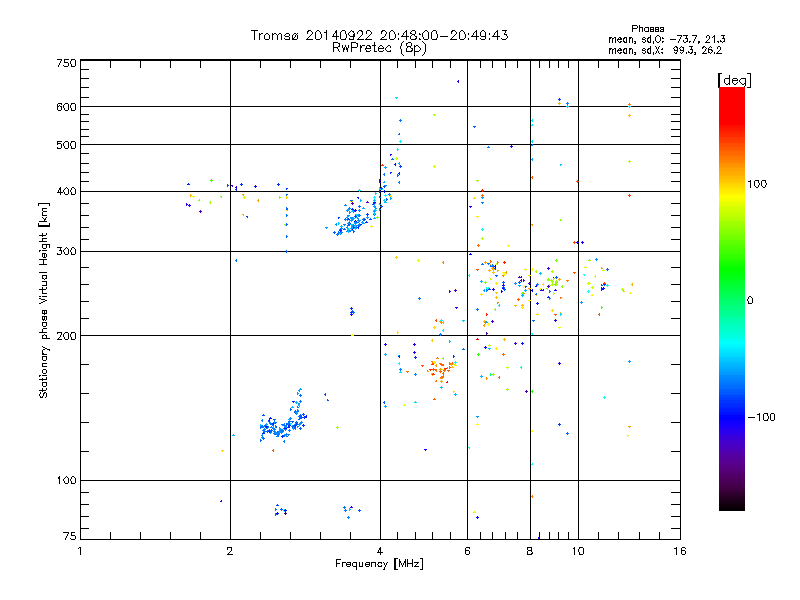Click the blue echo cluster near 3.5 MHz, 350 km

354,218
